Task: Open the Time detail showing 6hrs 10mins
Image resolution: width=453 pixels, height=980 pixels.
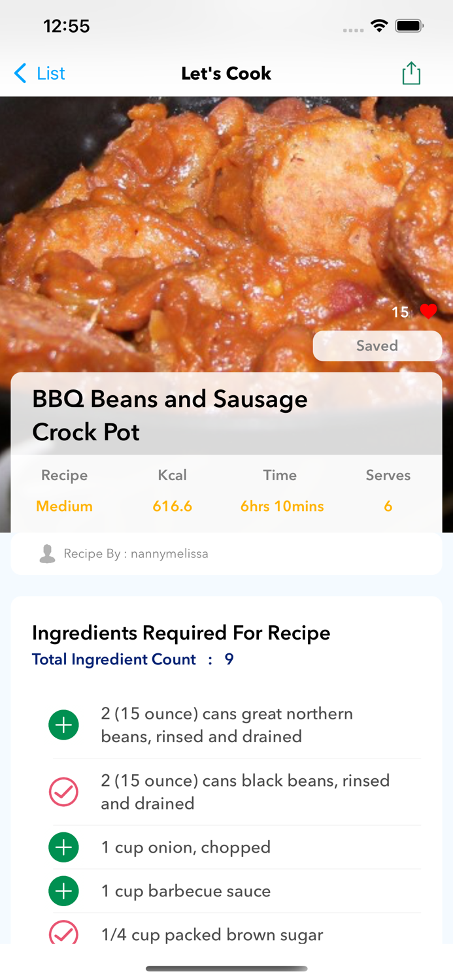Action: coord(281,506)
